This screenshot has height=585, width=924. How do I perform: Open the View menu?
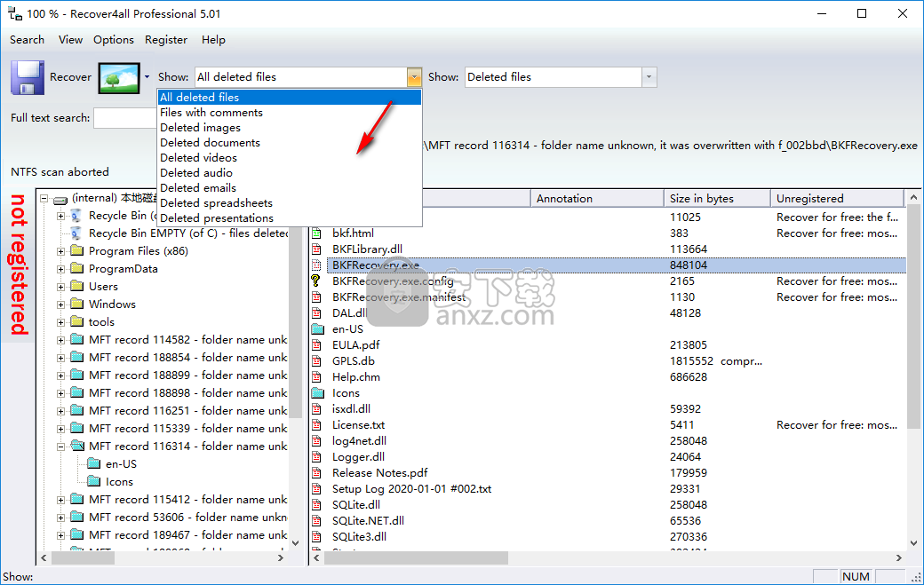pos(70,39)
